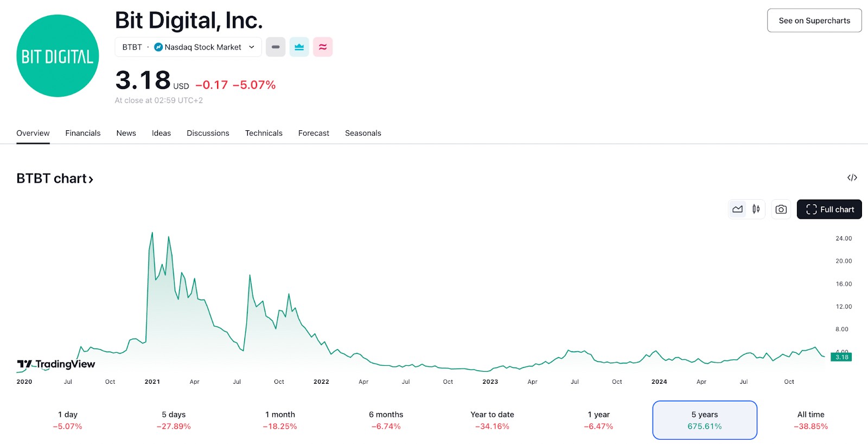Click the Bit Digital, Inc. title
The width and height of the screenshot is (868, 444).
(x=189, y=21)
